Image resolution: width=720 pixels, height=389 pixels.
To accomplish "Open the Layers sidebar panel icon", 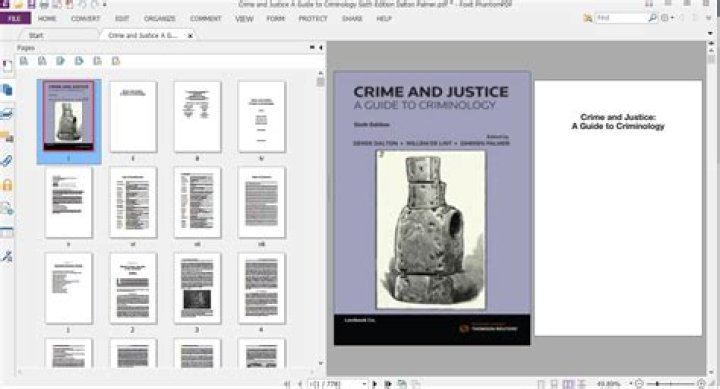I will point(7,113).
